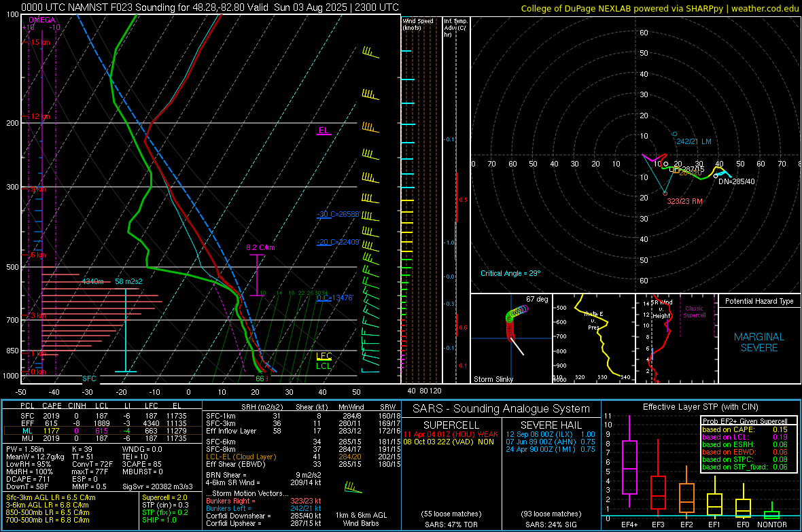This screenshot has height=532, width=802.
Task: Click the PW = 1.56in value
Action: (27, 450)
